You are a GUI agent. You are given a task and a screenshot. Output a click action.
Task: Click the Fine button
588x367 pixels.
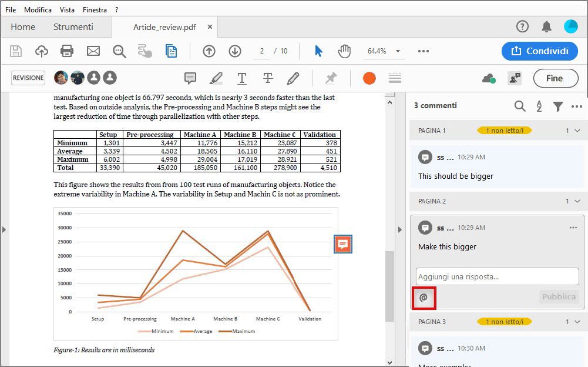[556, 78]
